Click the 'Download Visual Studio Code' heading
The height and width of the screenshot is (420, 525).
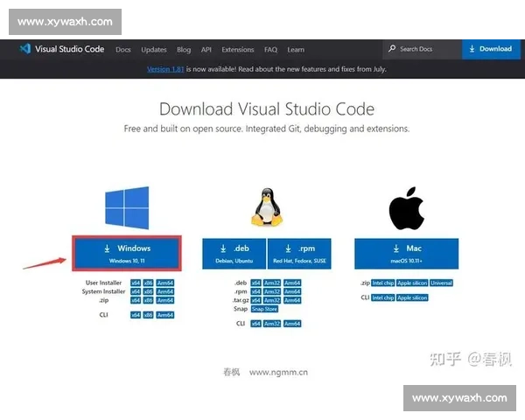click(267, 109)
